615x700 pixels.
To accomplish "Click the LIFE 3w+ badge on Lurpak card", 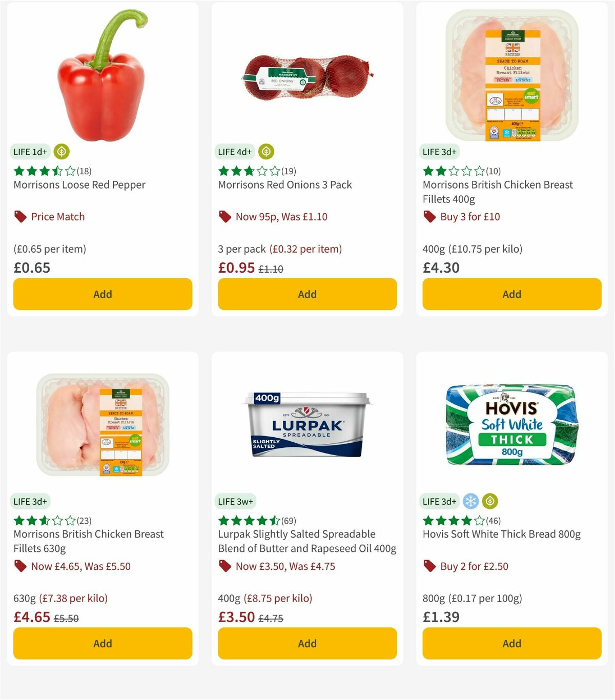I will pos(235,501).
